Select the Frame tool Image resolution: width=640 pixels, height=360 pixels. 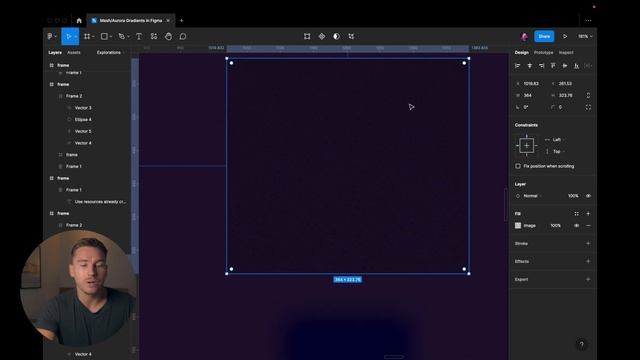(87, 36)
